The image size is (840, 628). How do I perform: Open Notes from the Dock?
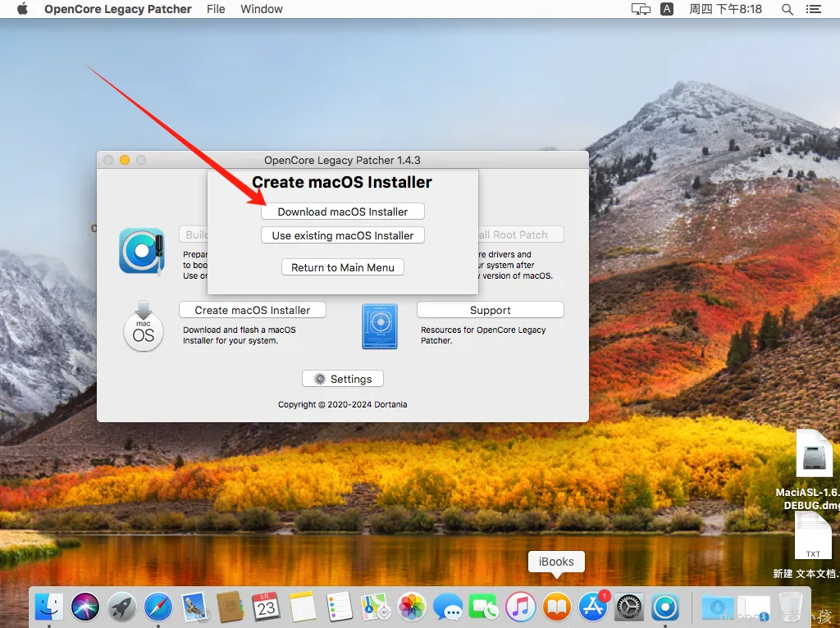coord(303,608)
